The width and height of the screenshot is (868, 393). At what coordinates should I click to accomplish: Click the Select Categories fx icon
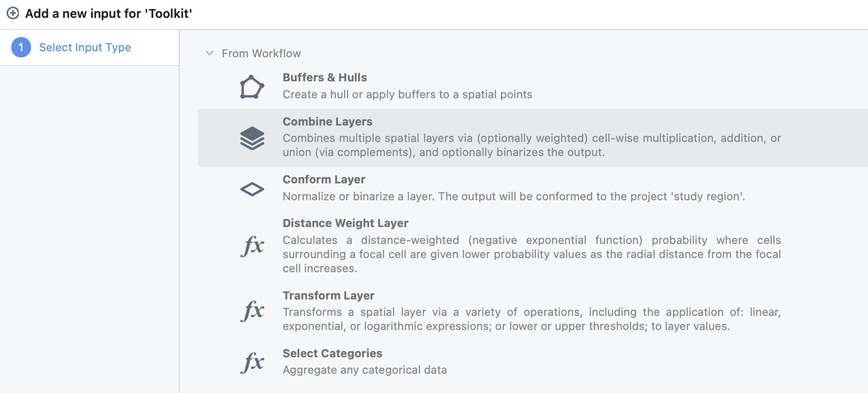tap(252, 362)
